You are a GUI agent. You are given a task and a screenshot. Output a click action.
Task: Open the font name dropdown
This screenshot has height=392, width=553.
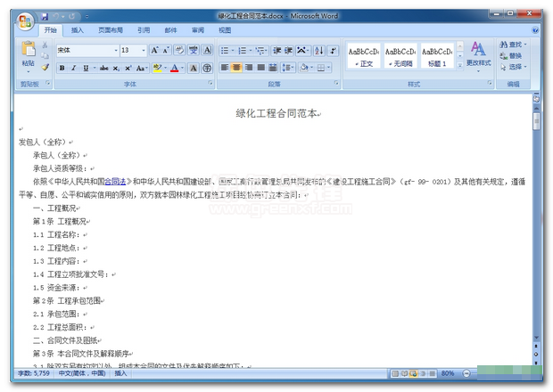(x=116, y=51)
